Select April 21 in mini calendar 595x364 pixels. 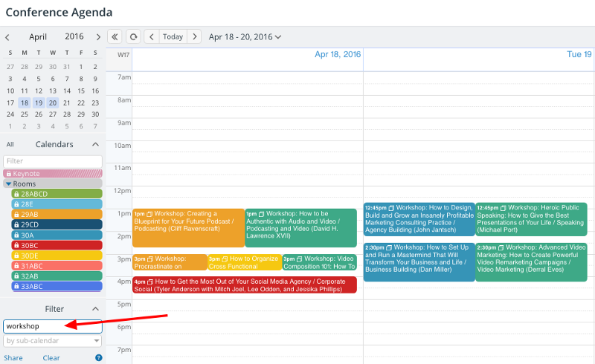point(67,103)
